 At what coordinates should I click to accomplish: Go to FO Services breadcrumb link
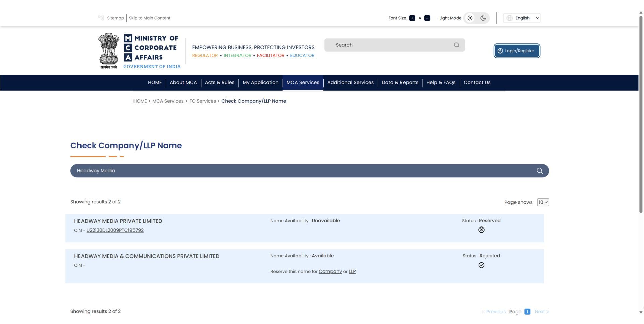click(203, 101)
